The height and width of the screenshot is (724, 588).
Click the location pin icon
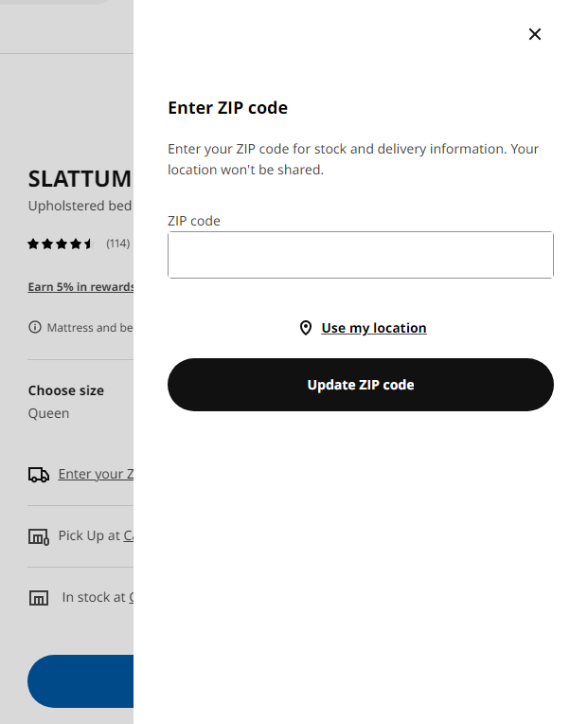click(306, 328)
